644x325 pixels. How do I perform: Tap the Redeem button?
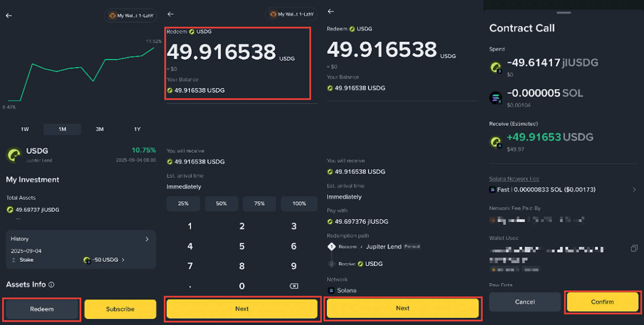pyautogui.click(x=42, y=309)
